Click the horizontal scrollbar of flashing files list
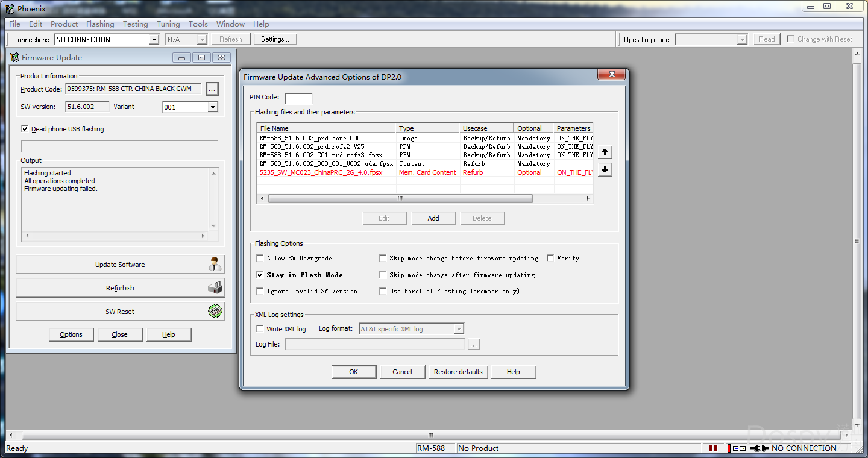The width and height of the screenshot is (868, 458). point(425,198)
